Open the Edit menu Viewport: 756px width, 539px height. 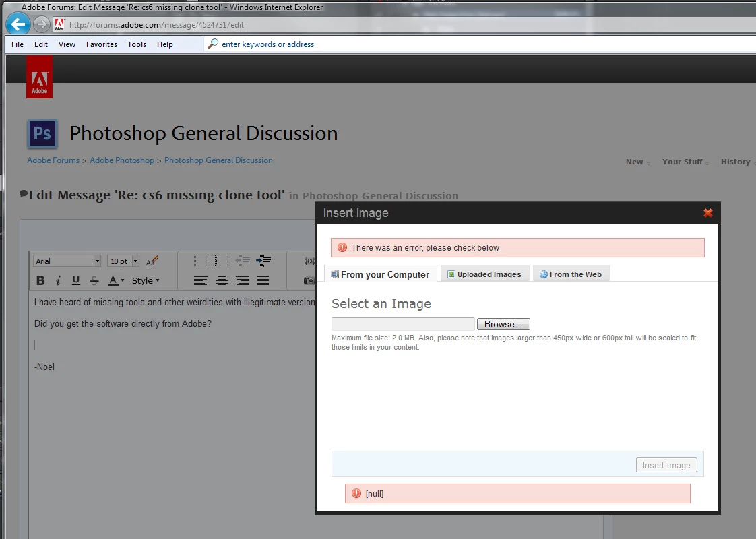(x=41, y=44)
